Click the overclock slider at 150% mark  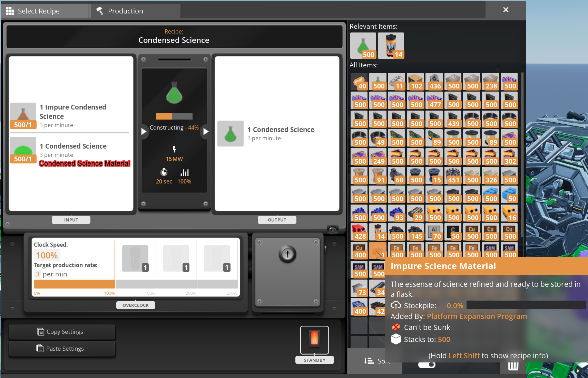click(156, 284)
